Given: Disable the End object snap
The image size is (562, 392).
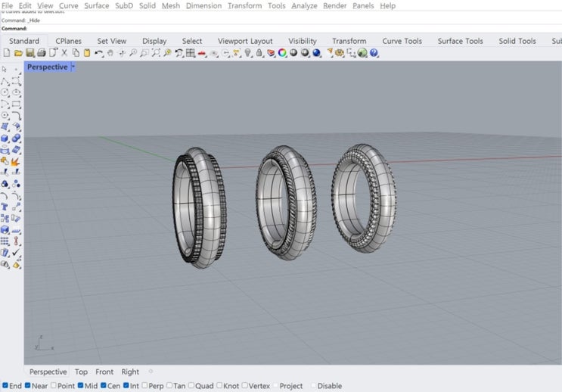Looking at the screenshot, I should [5, 386].
